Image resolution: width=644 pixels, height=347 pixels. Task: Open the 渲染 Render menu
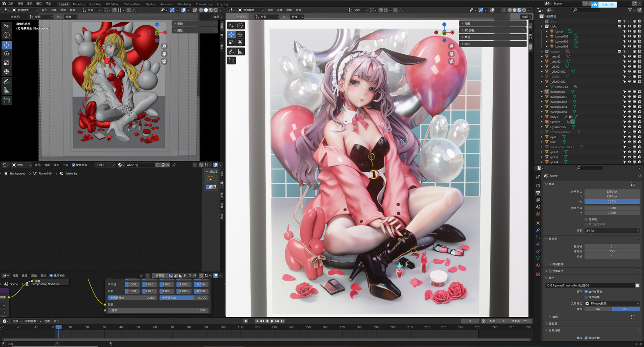[x=29, y=4]
